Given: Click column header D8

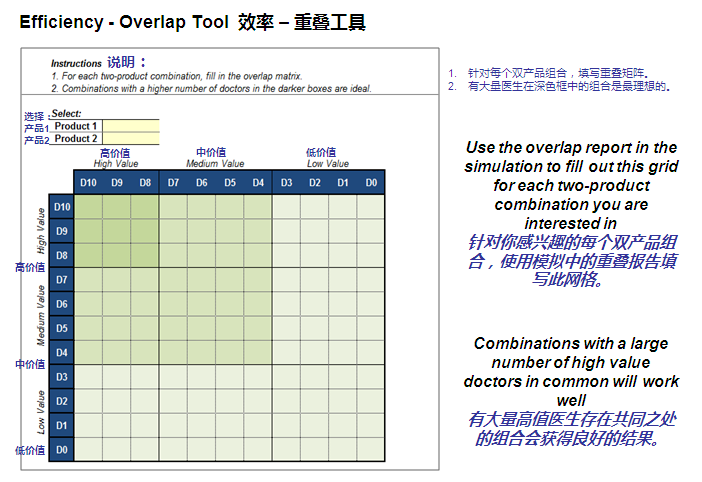Looking at the screenshot, I should (145, 183).
